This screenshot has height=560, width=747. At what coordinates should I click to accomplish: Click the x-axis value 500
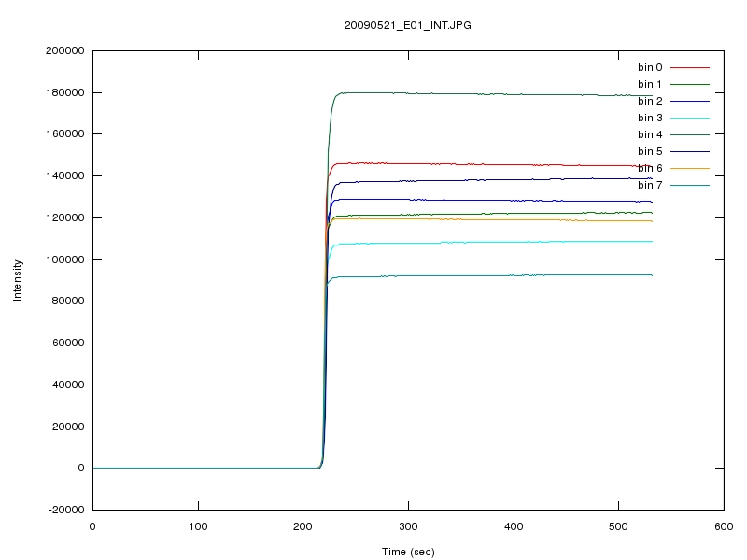618,526
